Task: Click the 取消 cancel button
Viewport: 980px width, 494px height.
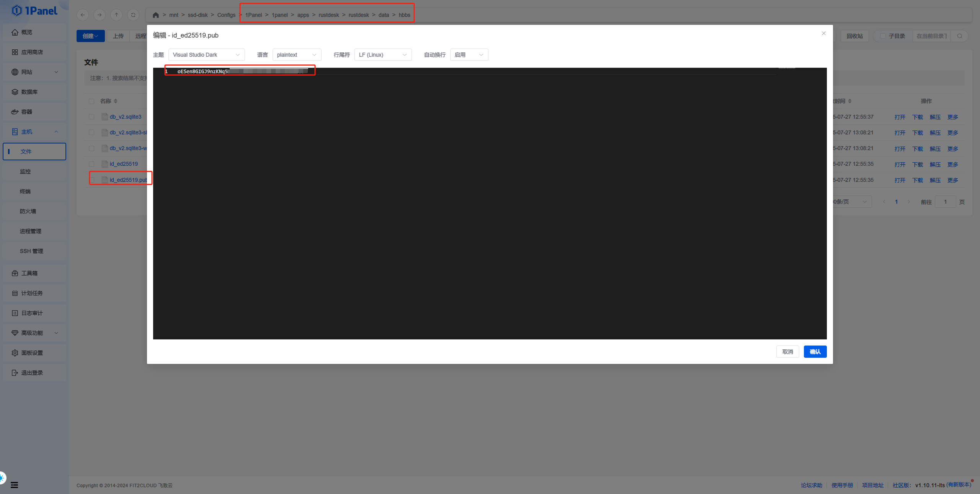Action: (787, 352)
